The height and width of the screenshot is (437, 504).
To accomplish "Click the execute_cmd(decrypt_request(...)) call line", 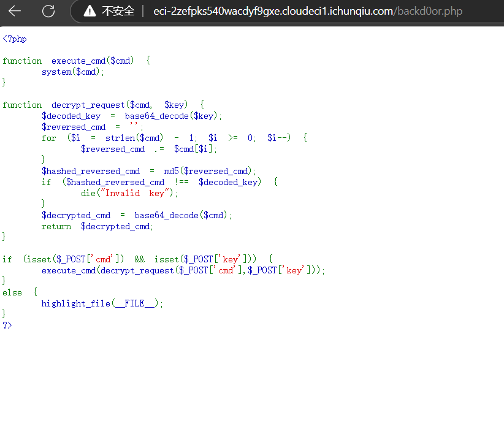I will [183, 270].
